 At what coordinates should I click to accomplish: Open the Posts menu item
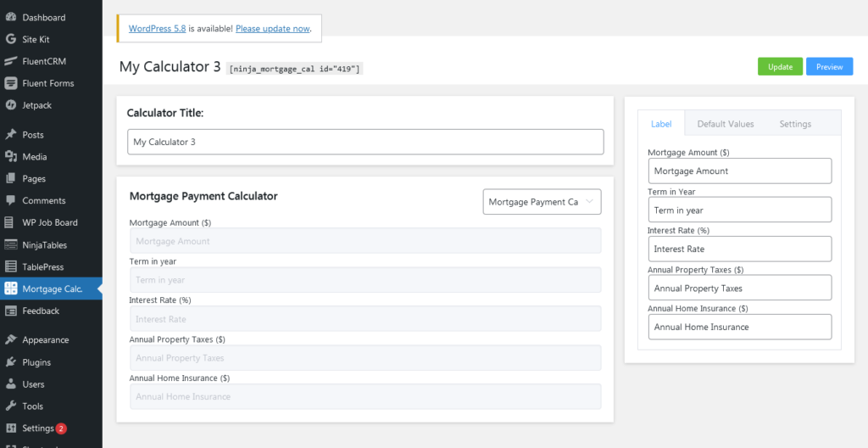point(51,135)
